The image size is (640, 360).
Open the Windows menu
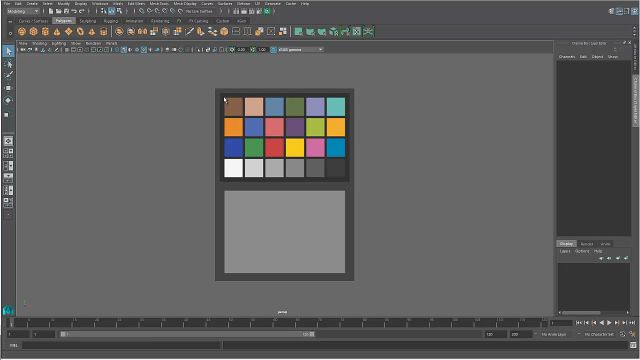tap(100, 3)
